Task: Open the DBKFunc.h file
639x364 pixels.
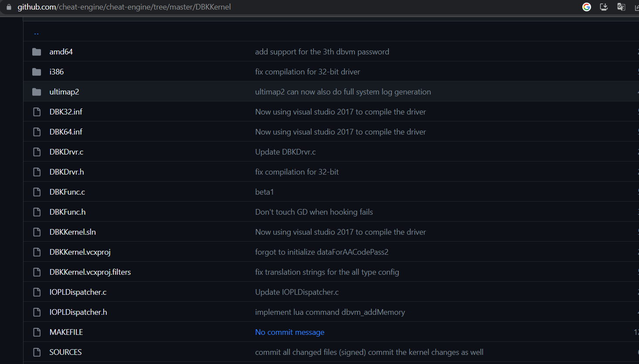Action: point(68,212)
